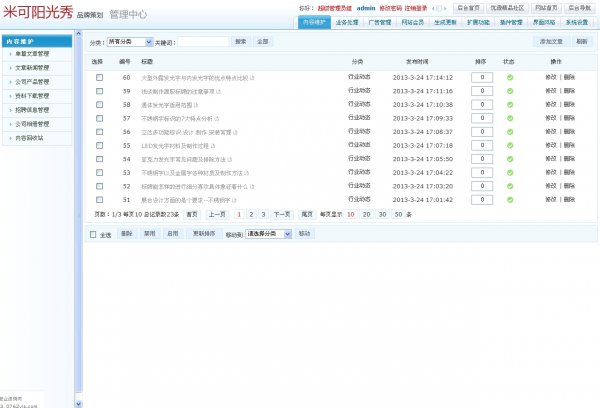Tick the checkbox for article 56
The image size is (600, 408).
(x=99, y=132)
